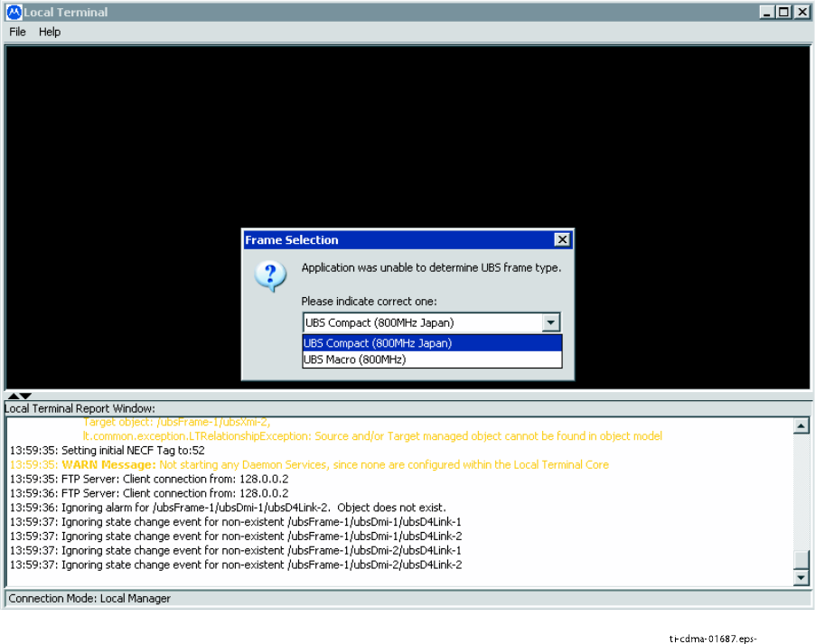Click state change line for ubsDmi-1/ubsD4Link-2
The image size is (815, 644).
pos(236,536)
